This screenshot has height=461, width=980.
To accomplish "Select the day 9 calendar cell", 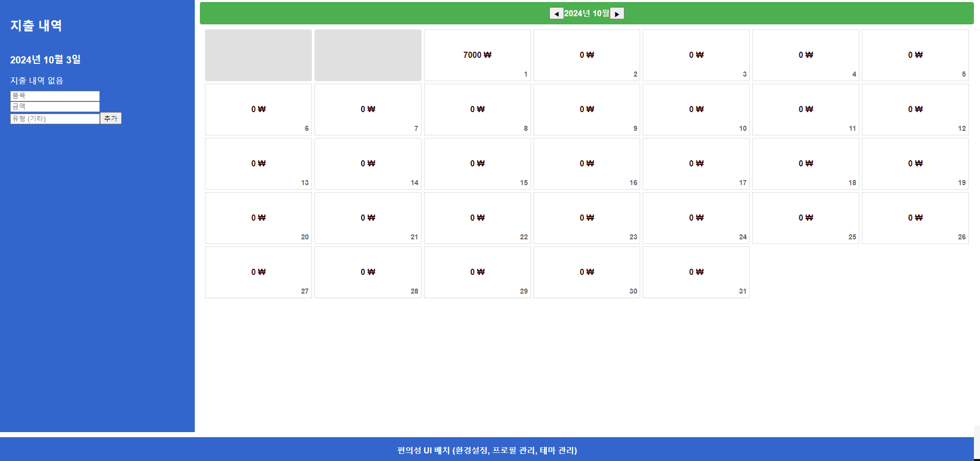I will (587, 110).
